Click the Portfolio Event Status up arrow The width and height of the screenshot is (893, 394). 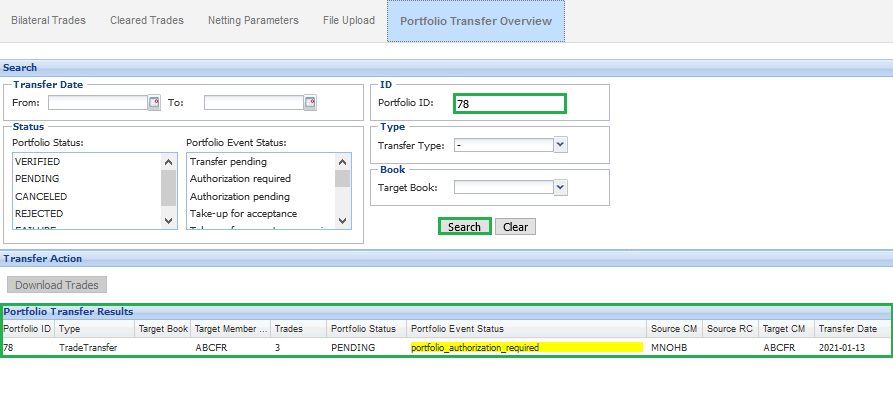coord(342,162)
